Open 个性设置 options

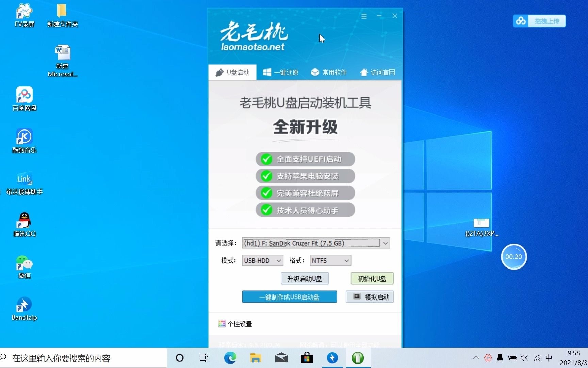point(235,324)
